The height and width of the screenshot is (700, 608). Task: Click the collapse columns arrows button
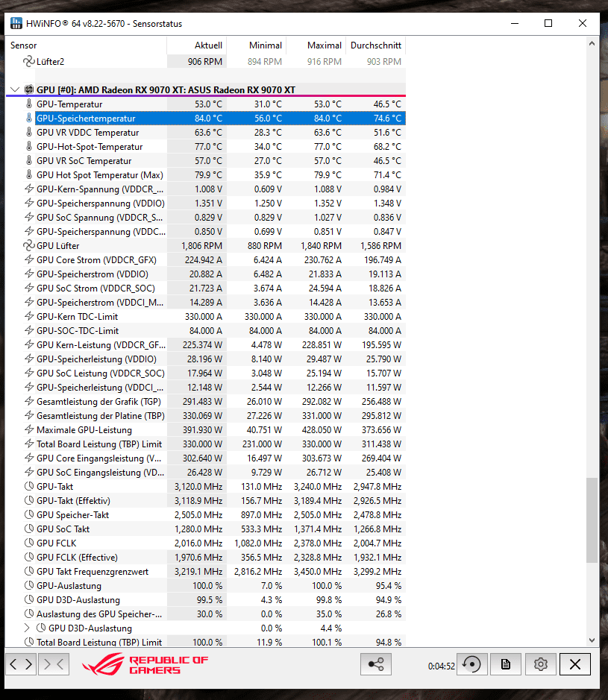click(54, 664)
